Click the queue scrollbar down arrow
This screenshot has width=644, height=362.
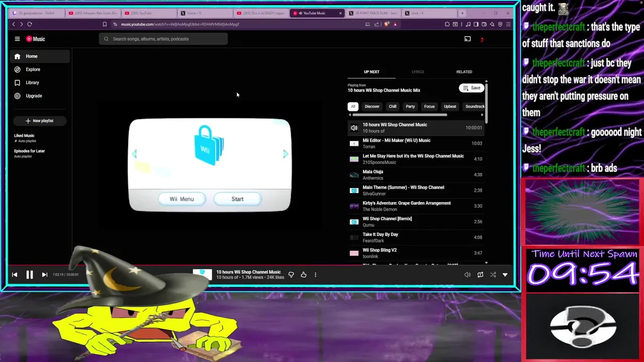click(x=487, y=263)
